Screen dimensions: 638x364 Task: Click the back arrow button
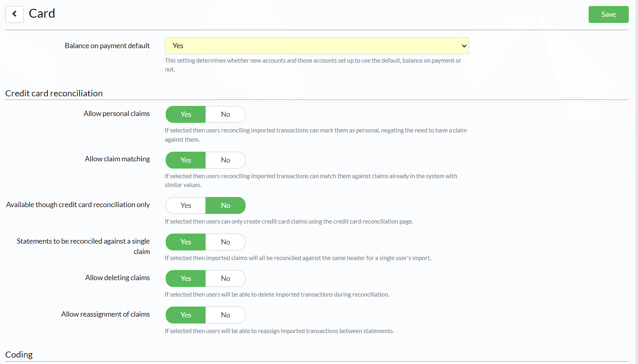pyautogui.click(x=14, y=14)
